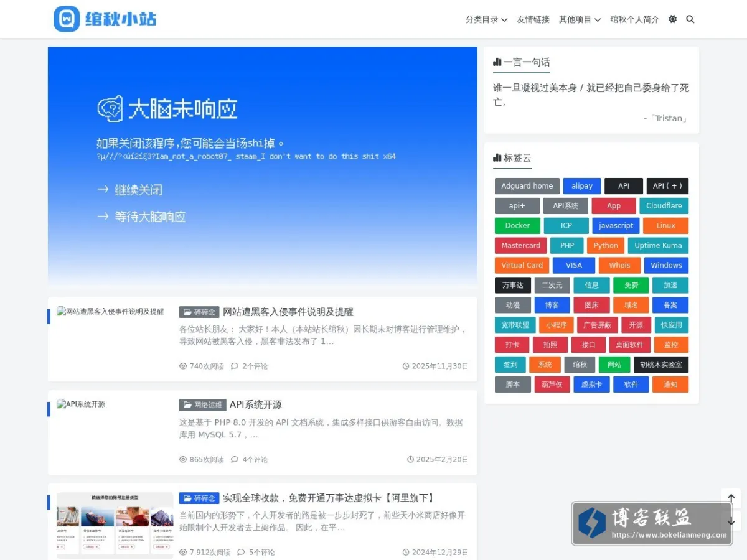Expand the 其他项目 dropdown menu
This screenshot has height=560, width=747.
pos(580,19)
